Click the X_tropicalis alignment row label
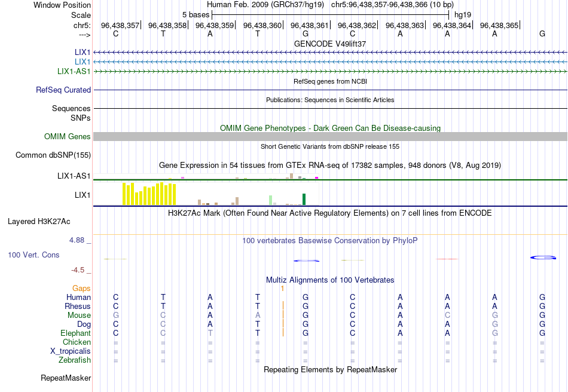The height and width of the screenshot is (392, 568). click(x=71, y=351)
